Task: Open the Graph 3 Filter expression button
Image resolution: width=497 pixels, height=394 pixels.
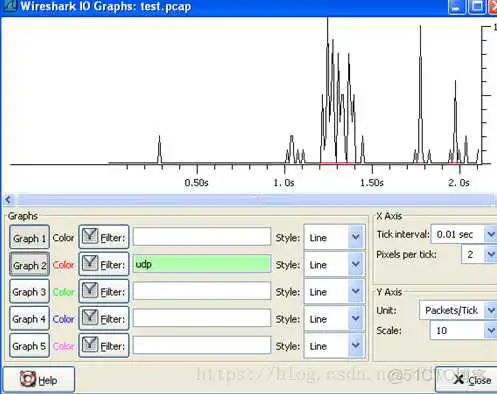Action: point(104,291)
